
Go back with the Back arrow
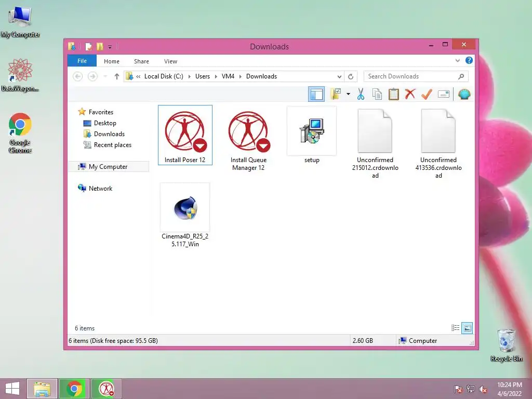(78, 76)
